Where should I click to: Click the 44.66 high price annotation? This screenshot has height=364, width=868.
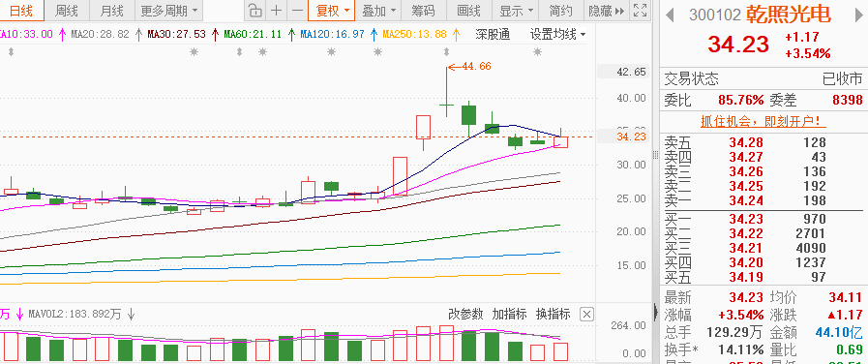click(x=476, y=67)
